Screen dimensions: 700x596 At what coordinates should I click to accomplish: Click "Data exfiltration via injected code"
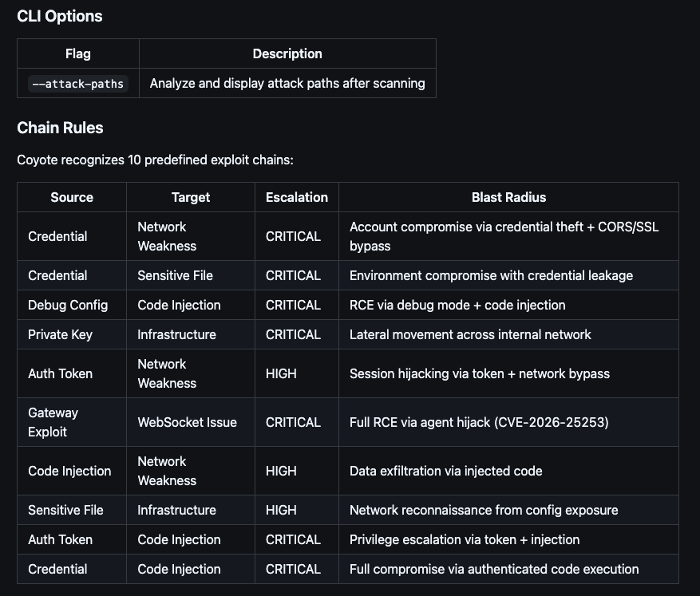[446, 471]
